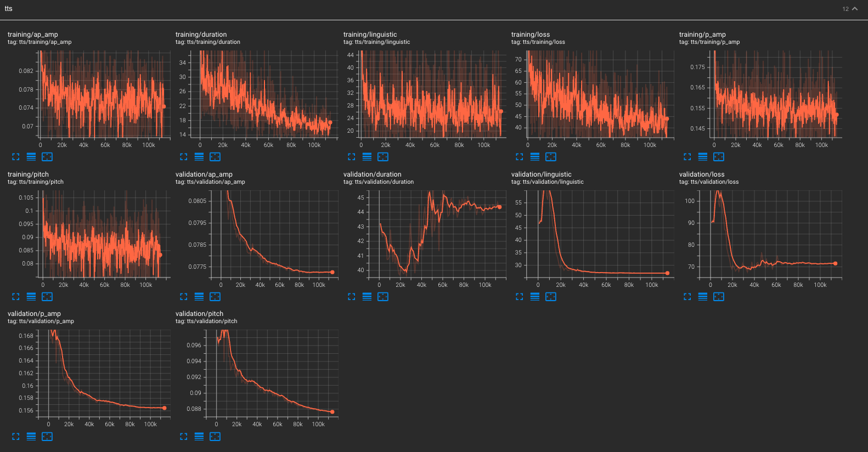Click the tts category header
Screen dimensions: 868x452
434,9
